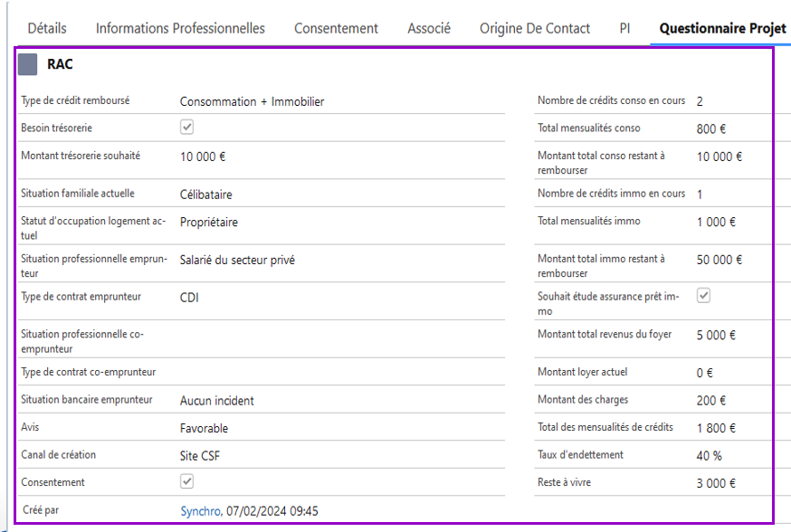The image size is (791, 532).
Task: Click the Propriétaire occupation status value
Action: (208, 222)
